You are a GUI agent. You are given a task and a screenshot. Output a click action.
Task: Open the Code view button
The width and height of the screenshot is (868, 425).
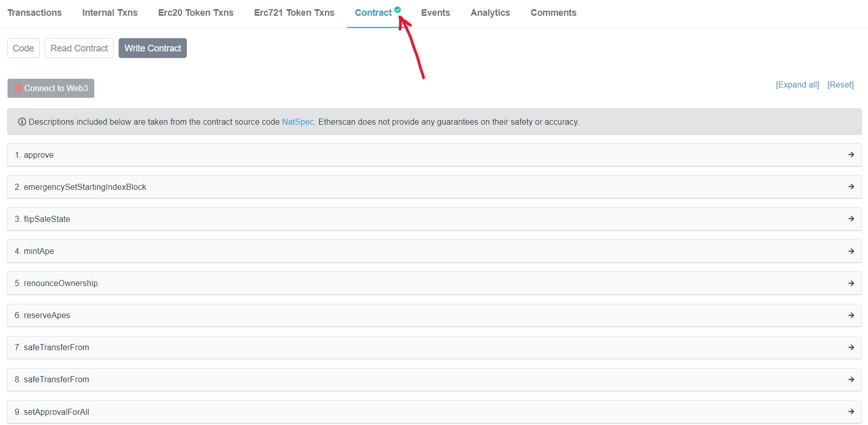23,48
